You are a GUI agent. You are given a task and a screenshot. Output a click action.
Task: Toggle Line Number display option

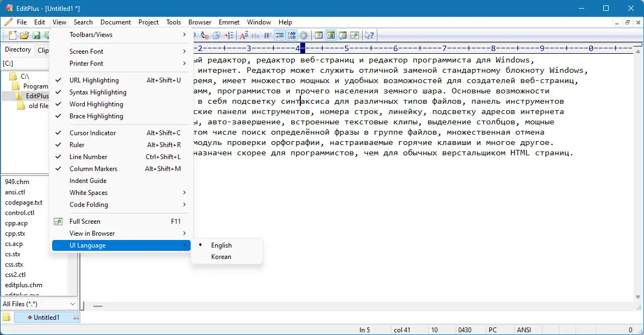click(121, 157)
